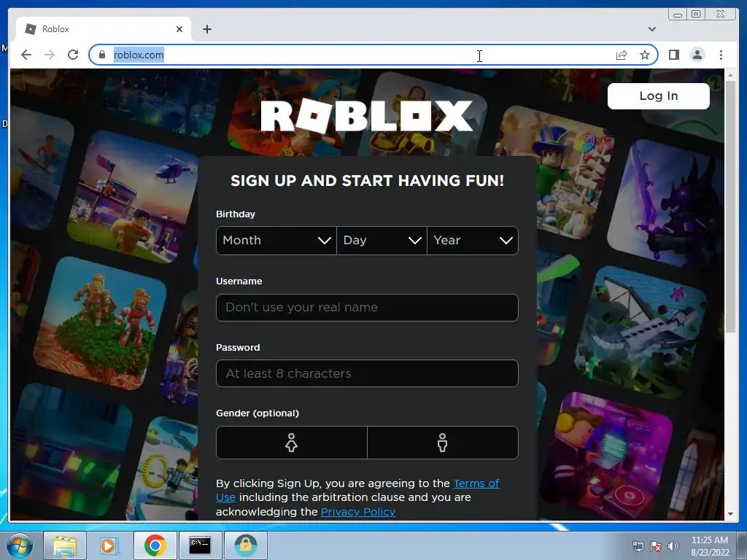
Task: Select the female gender icon
Action: click(292, 443)
